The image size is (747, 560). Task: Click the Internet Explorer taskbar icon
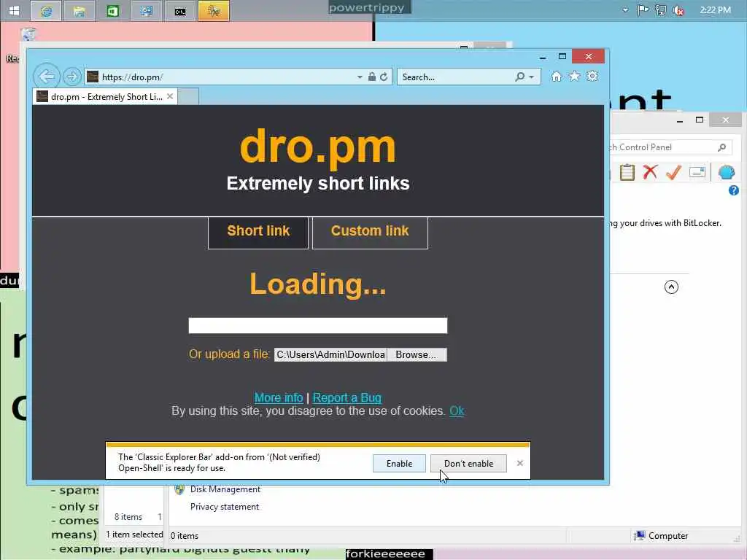tap(46, 11)
